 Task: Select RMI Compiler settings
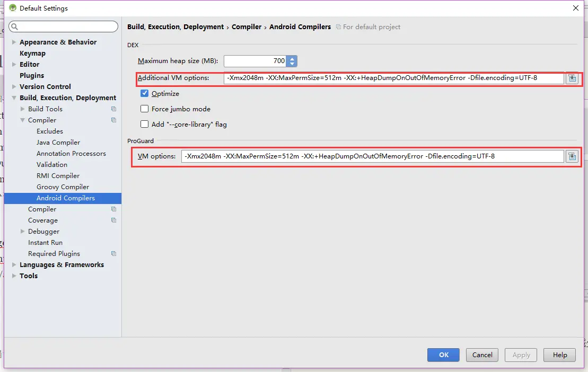tap(58, 176)
